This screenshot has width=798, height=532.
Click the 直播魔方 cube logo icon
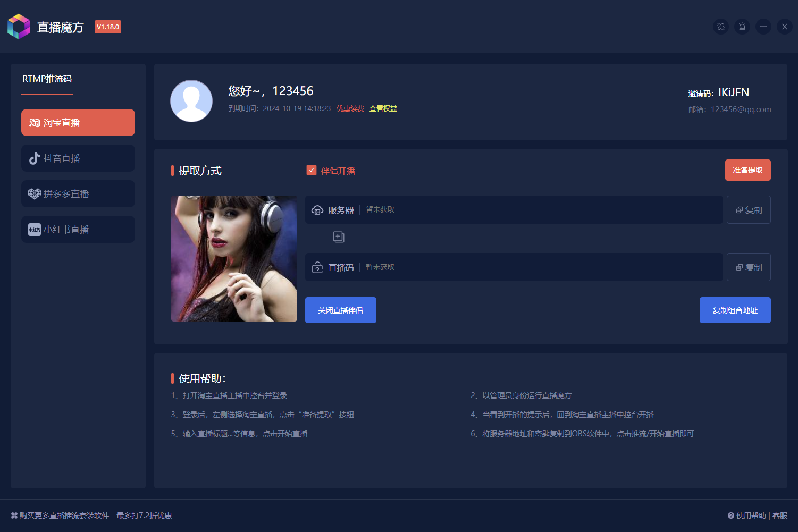(19, 27)
